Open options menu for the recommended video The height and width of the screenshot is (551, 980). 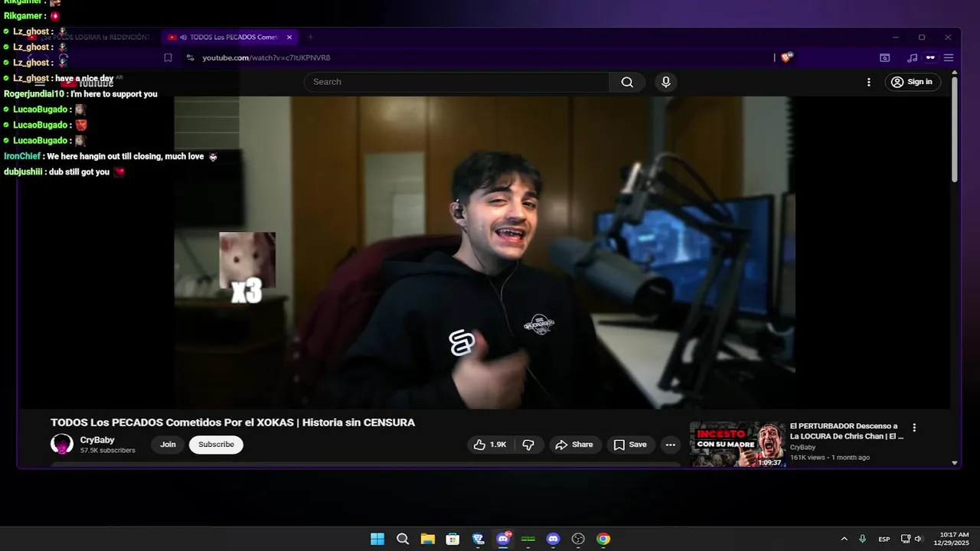(913, 428)
